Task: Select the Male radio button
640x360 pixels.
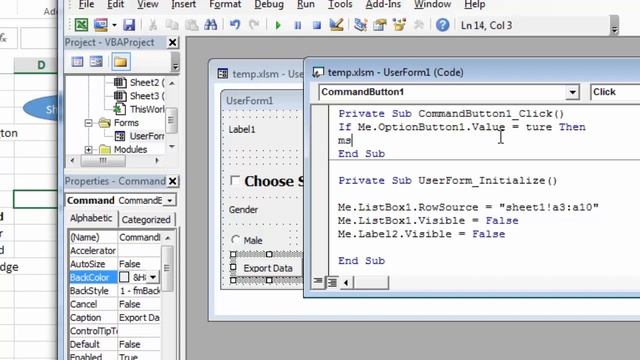Action: [236, 240]
